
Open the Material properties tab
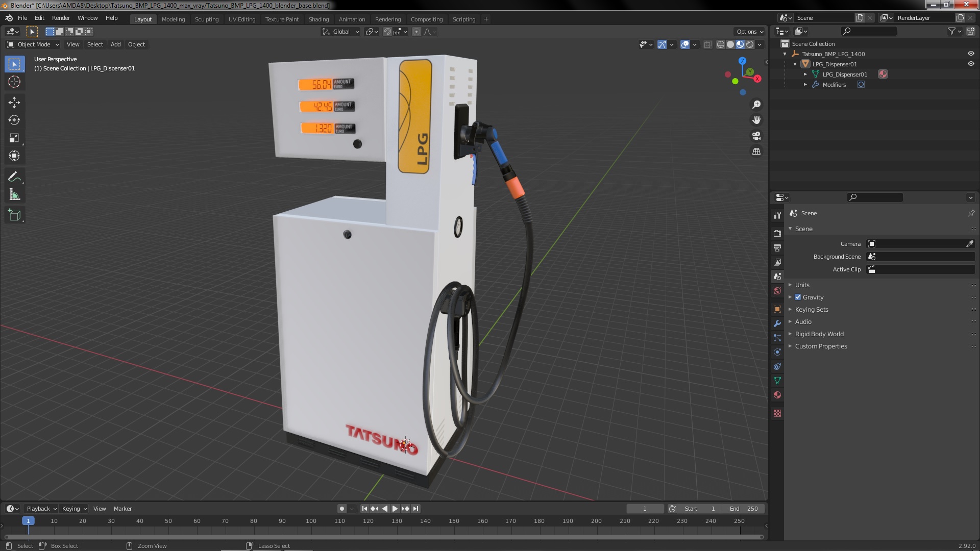pos(777,395)
